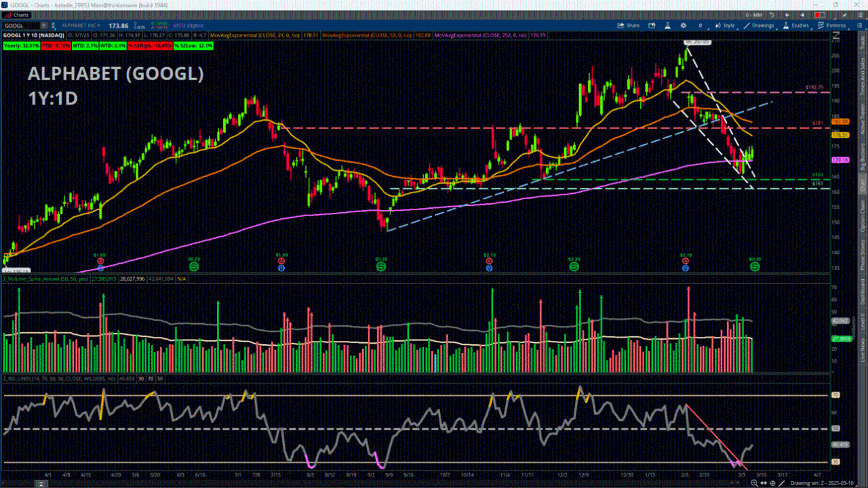The width and height of the screenshot is (868, 488).
Task: Open the Studies menu
Action: point(795,25)
